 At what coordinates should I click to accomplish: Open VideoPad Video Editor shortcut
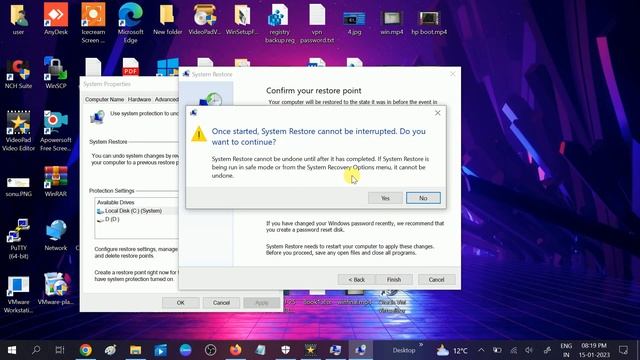click(x=18, y=131)
